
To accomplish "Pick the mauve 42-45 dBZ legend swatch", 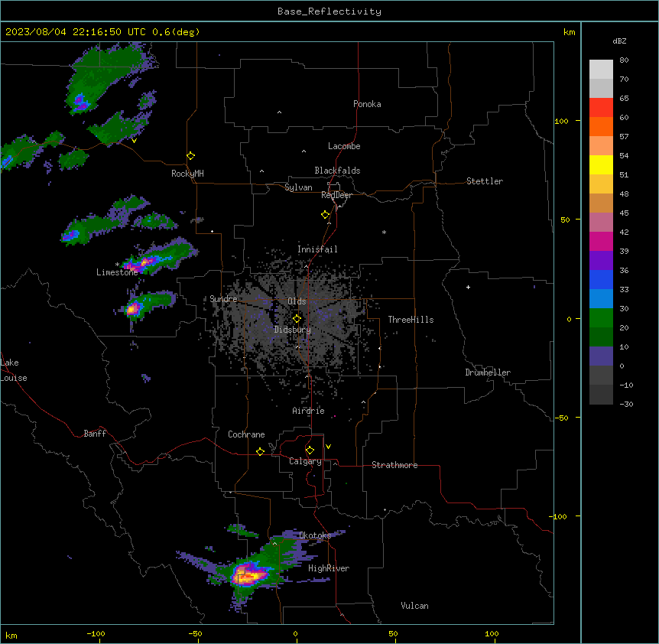I will coord(601,223).
